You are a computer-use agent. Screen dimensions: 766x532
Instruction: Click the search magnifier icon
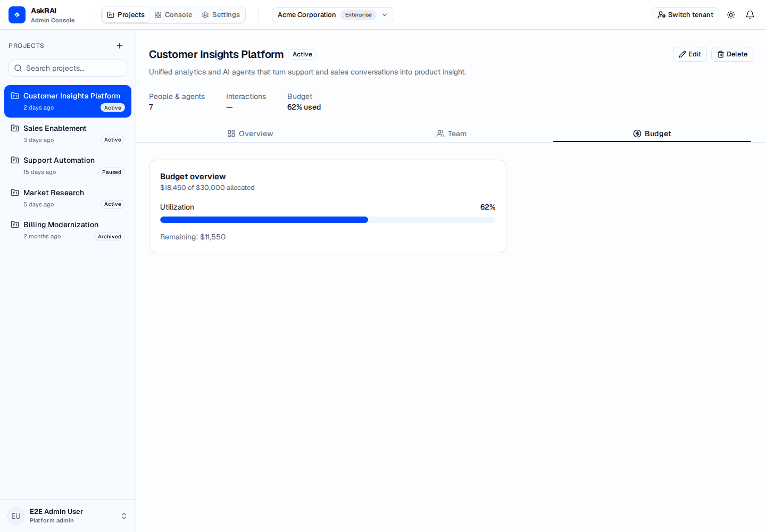[x=18, y=68]
